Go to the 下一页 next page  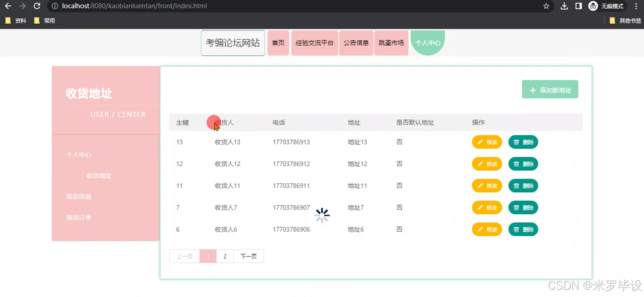(x=249, y=256)
